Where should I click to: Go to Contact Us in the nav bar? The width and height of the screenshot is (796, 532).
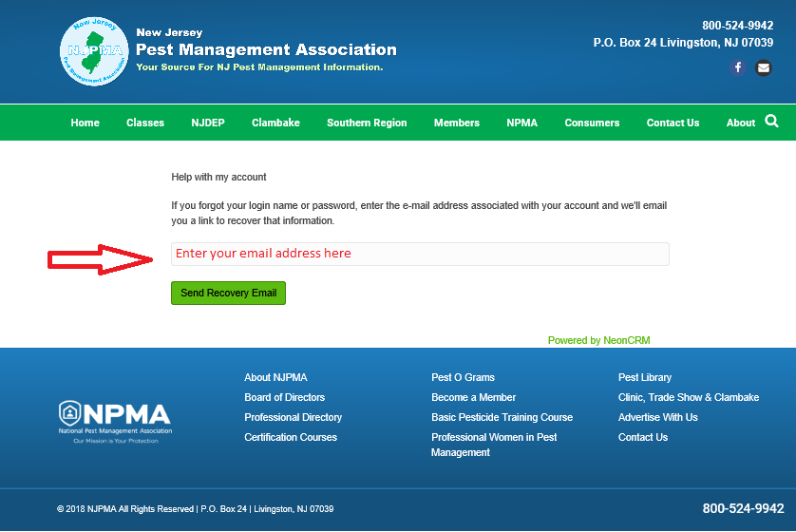(x=673, y=123)
